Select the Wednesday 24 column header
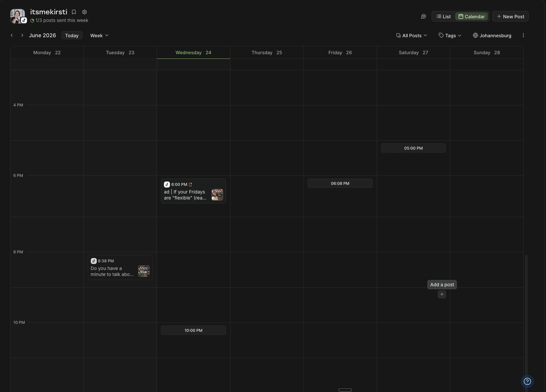 click(193, 53)
